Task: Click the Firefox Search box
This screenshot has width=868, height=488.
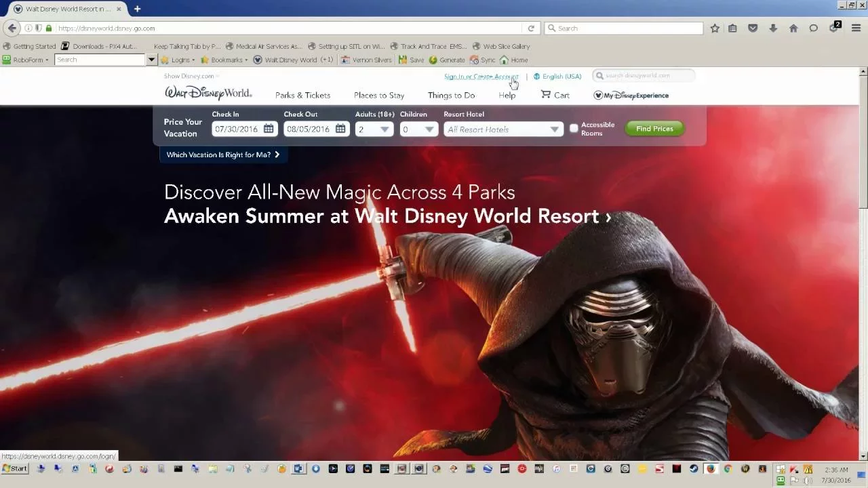Action: pyautogui.click(x=624, y=28)
